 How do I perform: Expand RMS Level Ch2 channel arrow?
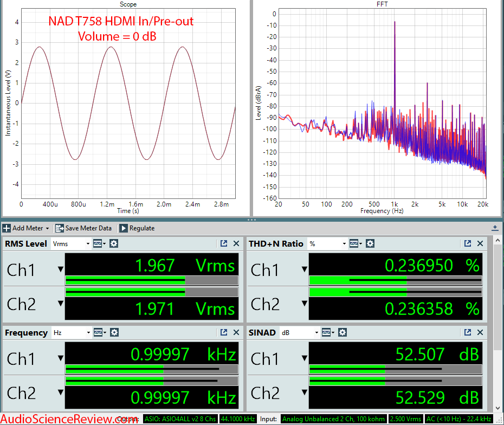(x=61, y=303)
